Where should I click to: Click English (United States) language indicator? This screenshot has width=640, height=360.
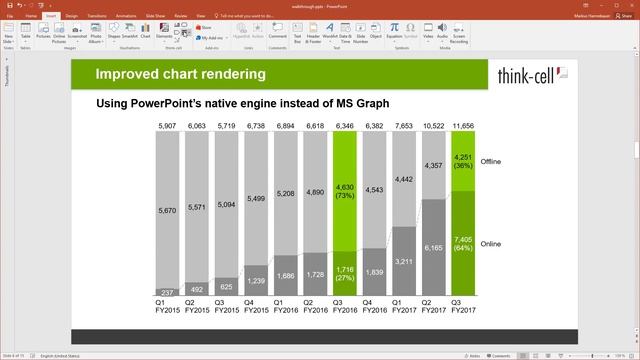click(x=60, y=356)
